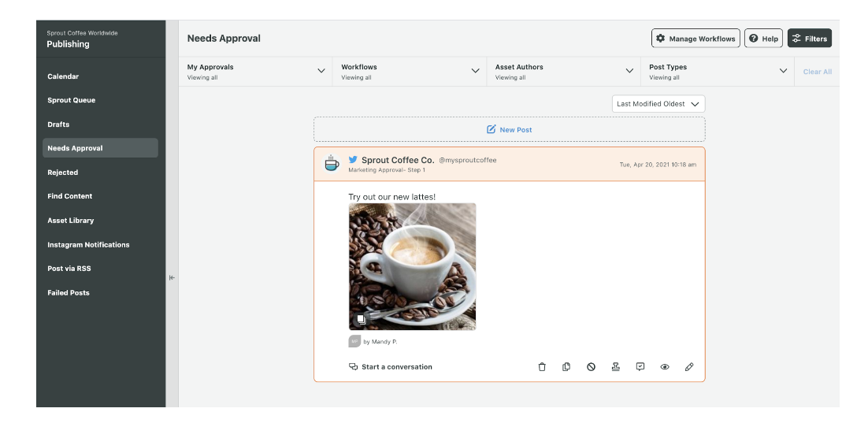Create a New Post
Viewport: 868px width, 438px height.
(x=510, y=130)
